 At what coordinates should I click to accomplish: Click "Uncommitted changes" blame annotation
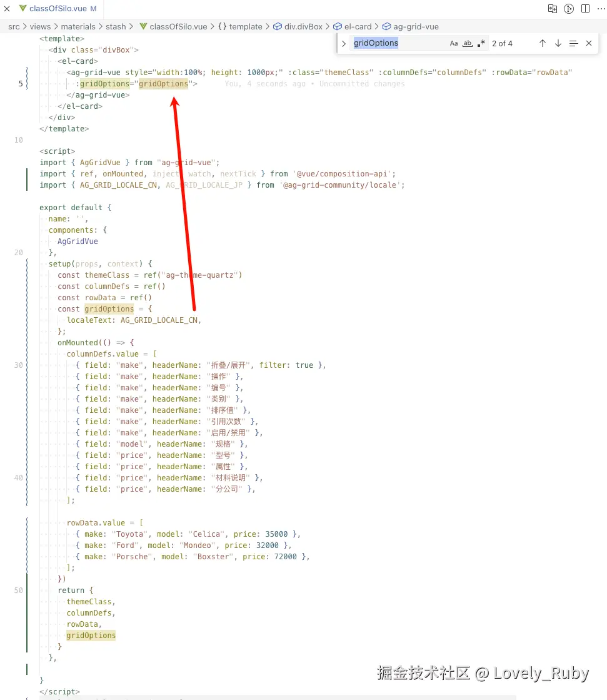click(362, 83)
